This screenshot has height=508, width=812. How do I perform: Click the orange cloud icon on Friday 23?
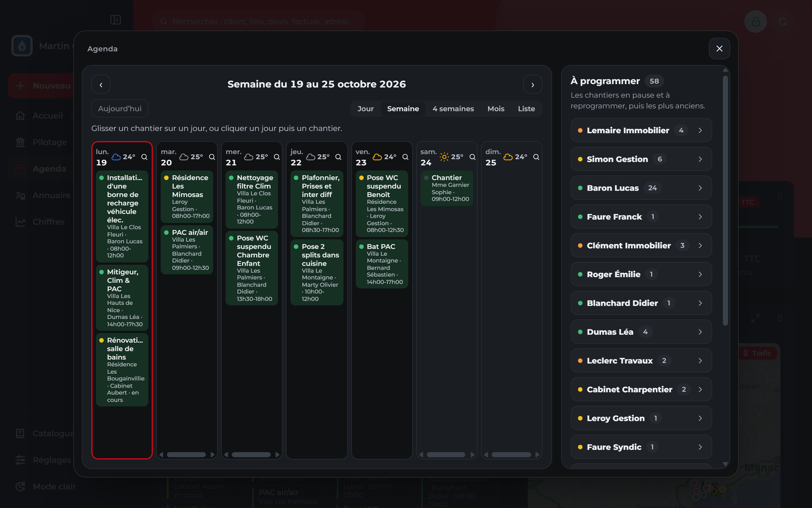[x=377, y=157]
